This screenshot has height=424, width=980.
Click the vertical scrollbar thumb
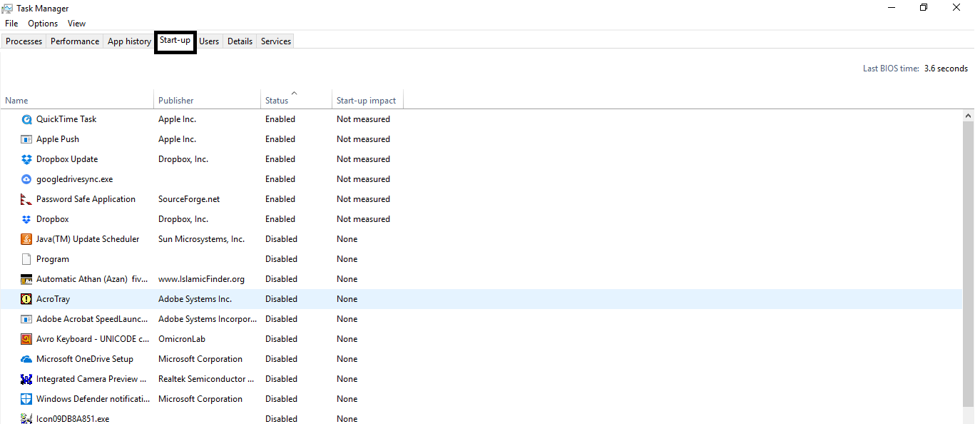(969, 264)
